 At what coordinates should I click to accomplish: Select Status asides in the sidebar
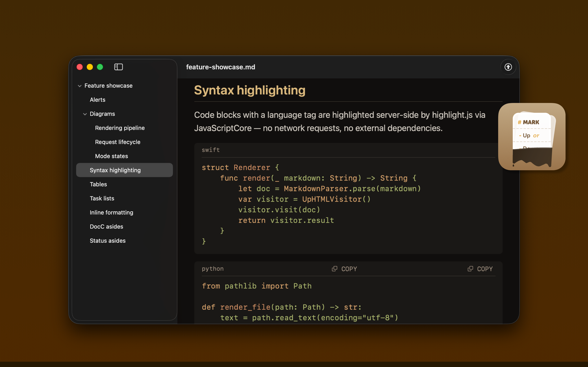(108, 241)
